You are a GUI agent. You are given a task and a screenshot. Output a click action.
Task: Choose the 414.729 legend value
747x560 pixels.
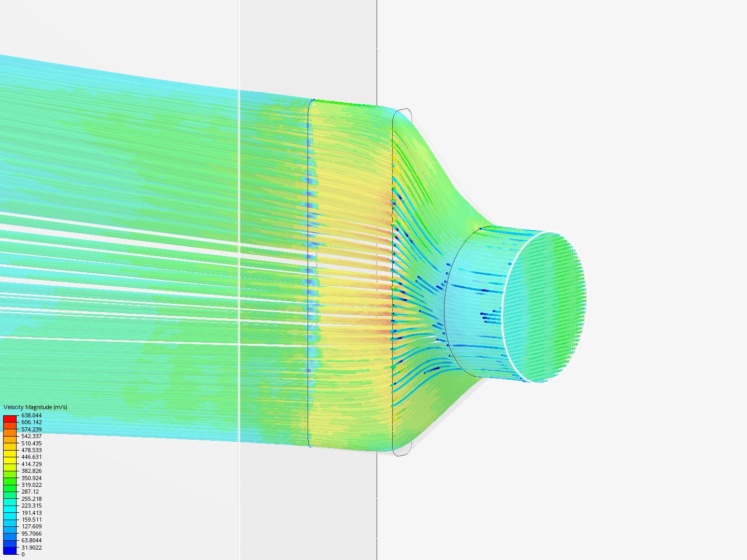31,464
